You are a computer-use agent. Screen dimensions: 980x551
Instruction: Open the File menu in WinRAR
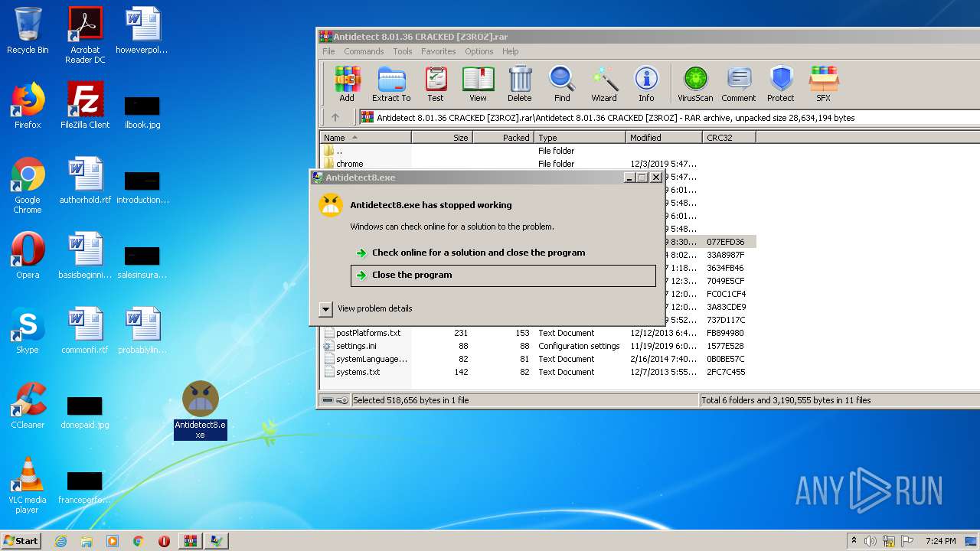click(x=328, y=51)
